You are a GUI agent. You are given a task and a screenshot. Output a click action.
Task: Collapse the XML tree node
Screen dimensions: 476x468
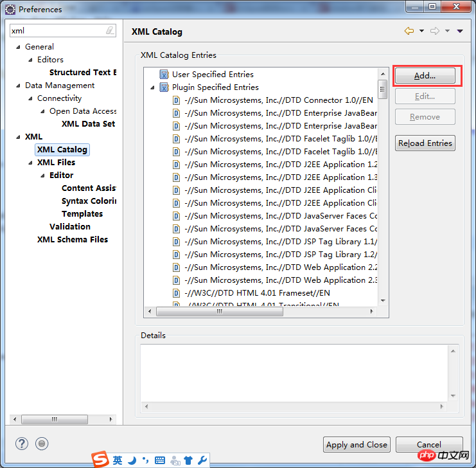pos(18,137)
